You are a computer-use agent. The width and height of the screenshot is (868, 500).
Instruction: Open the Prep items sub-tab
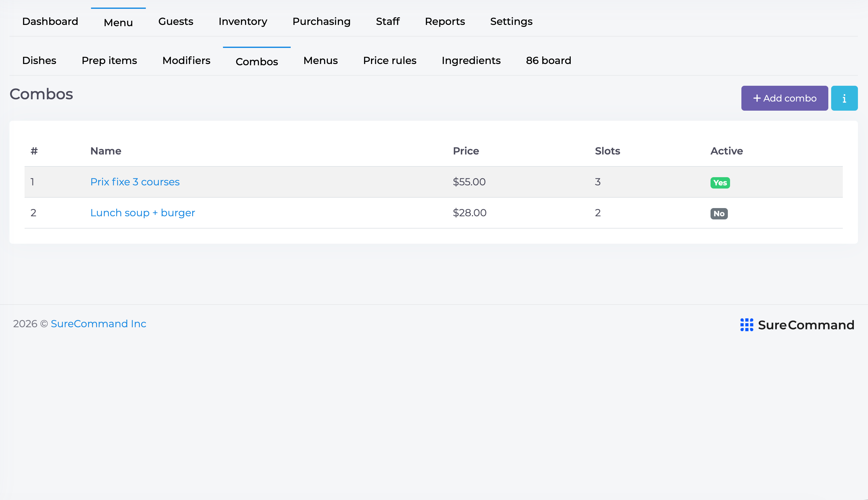click(x=109, y=61)
